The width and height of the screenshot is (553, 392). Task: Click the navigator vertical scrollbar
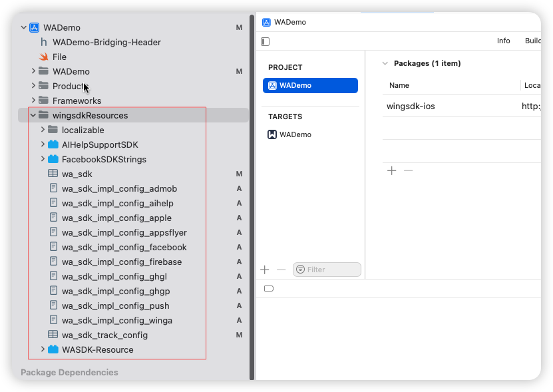point(252,198)
